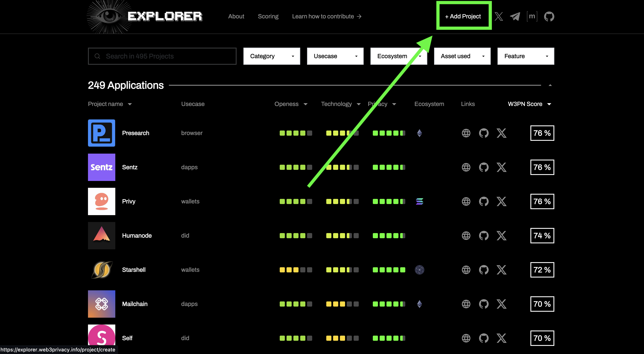Click Privy Solana ecosystem icon
Viewport: 644px width, 354px height.
click(420, 201)
